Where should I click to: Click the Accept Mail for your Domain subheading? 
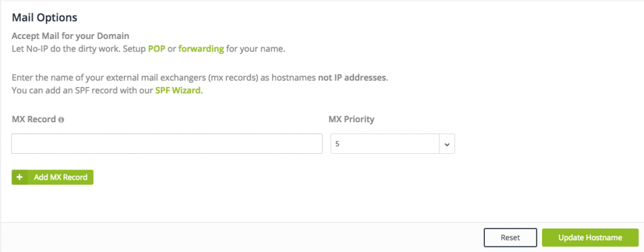[70, 36]
